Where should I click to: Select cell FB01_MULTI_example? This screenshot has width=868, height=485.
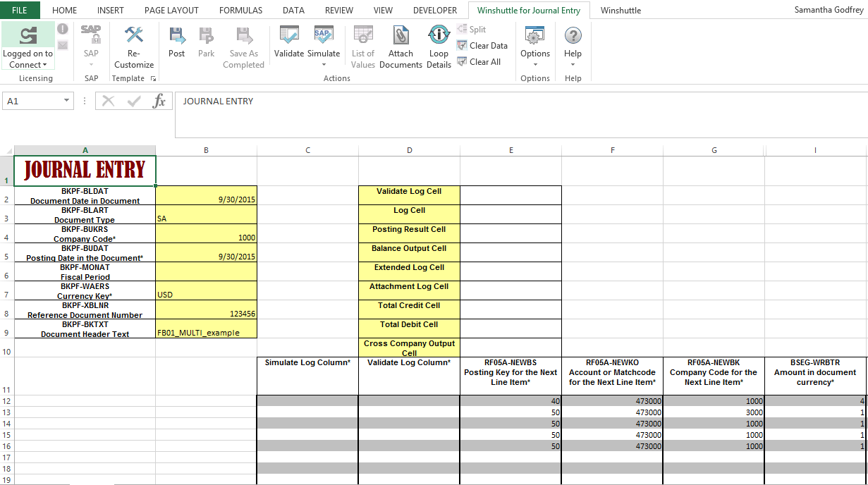(x=206, y=329)
